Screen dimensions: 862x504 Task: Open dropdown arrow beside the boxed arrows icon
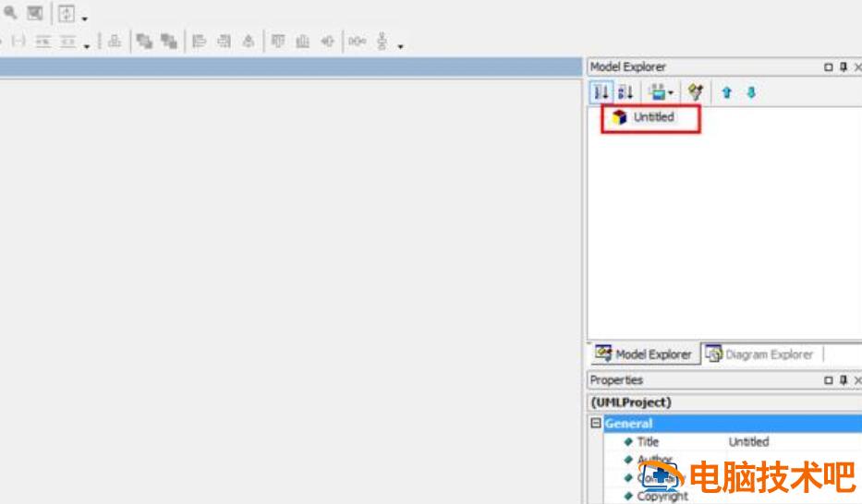coord(85,19)
